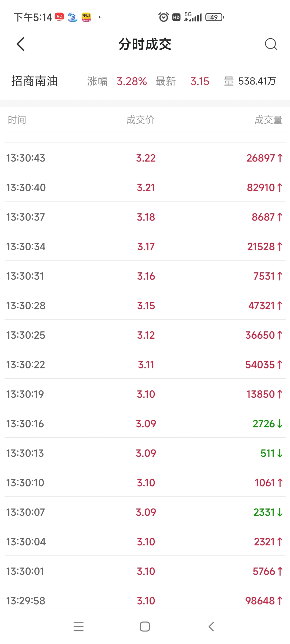Tap the Android system back chevron
290x644 pixels.
coord(211,627)
